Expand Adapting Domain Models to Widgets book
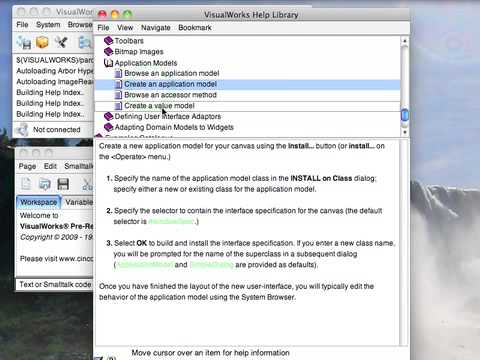This screenshot has width=480, height=360. 109,127
